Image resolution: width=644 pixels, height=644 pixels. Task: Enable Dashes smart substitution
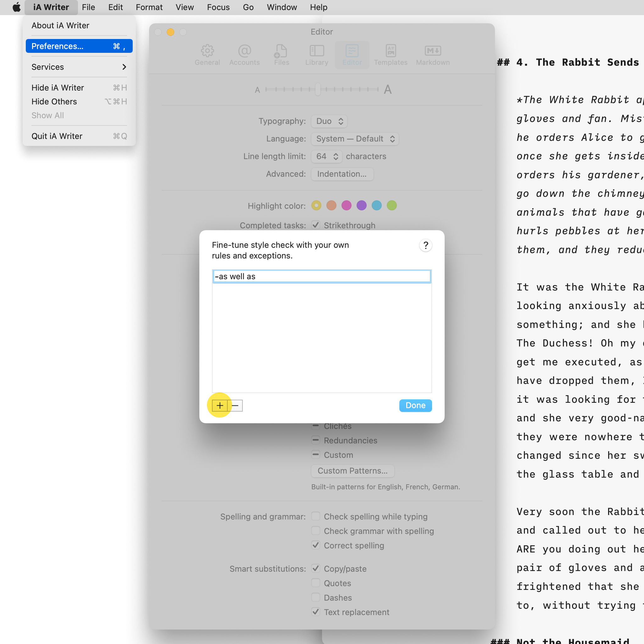[316, 597]
